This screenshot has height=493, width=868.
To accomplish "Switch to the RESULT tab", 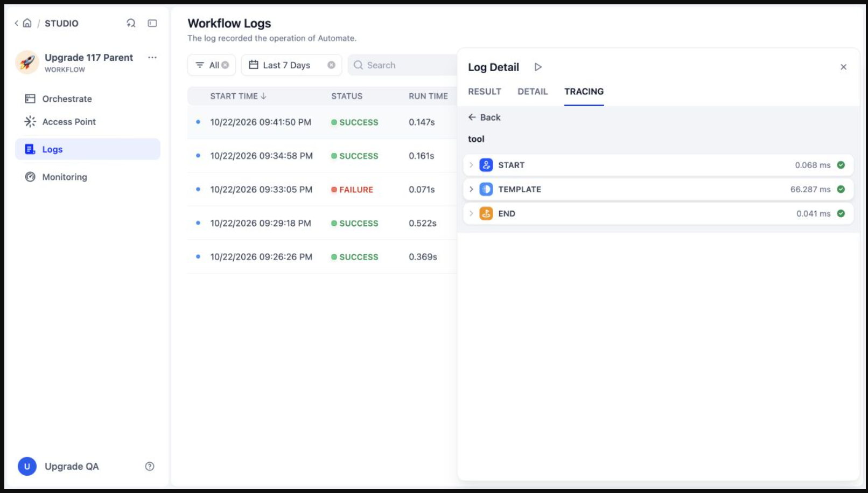I will pos(485,92).
